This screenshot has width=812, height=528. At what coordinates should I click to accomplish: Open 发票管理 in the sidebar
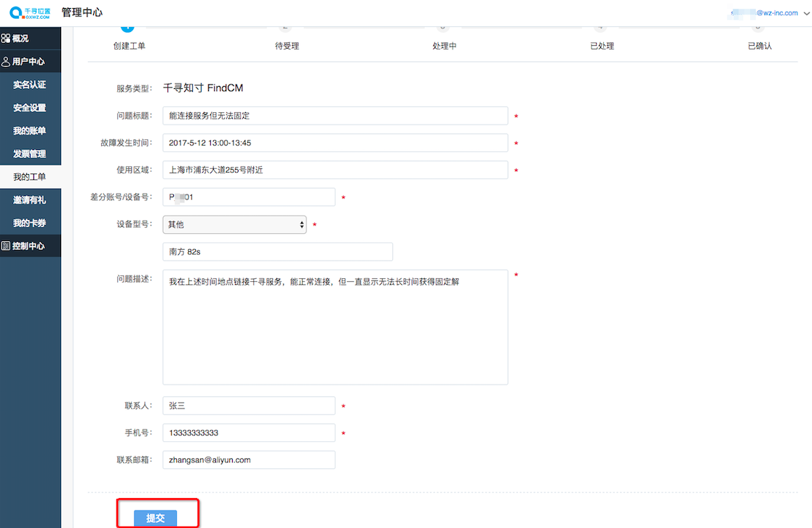[30, 154]
